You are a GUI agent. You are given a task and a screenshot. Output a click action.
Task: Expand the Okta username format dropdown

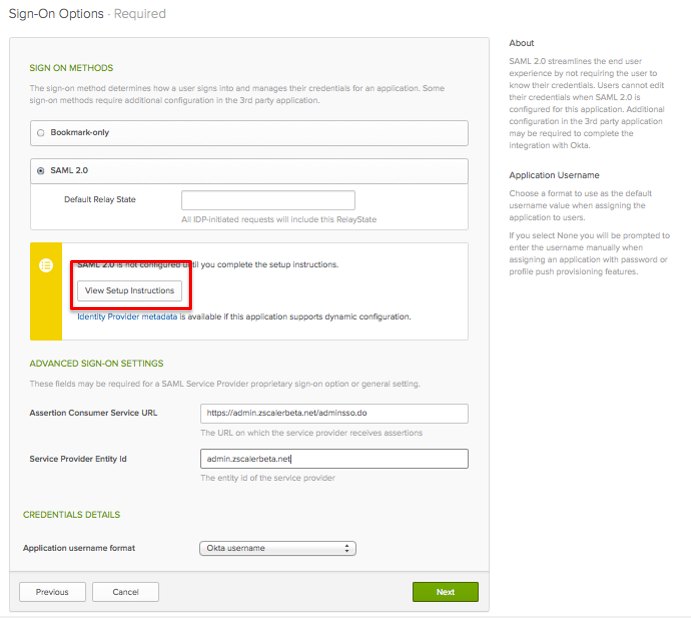278,548
